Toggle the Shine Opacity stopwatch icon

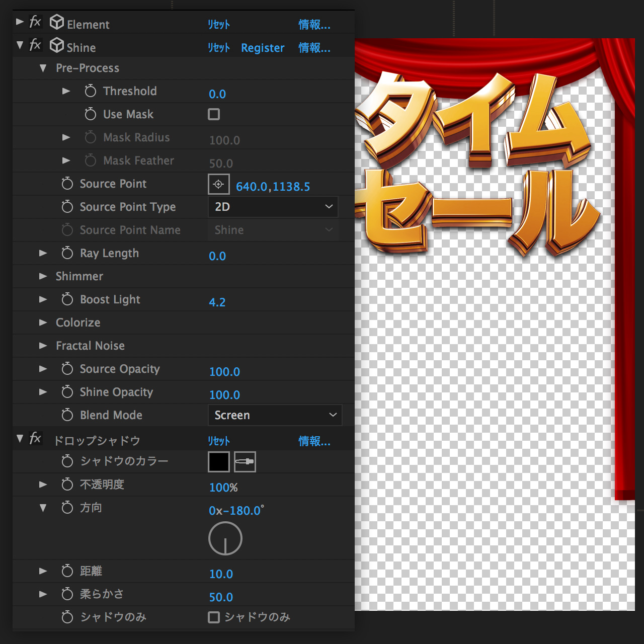tap(67, 392)
